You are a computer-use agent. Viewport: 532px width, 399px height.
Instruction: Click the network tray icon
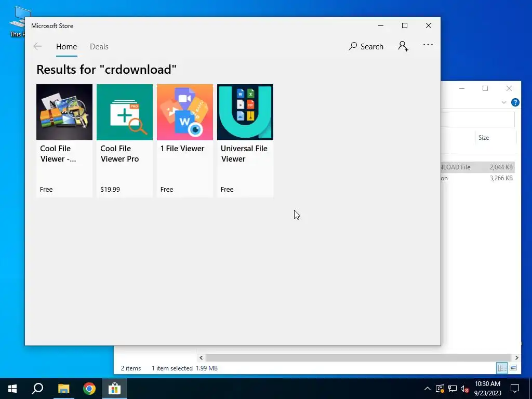pyautogui.click(x=453, y=389)
